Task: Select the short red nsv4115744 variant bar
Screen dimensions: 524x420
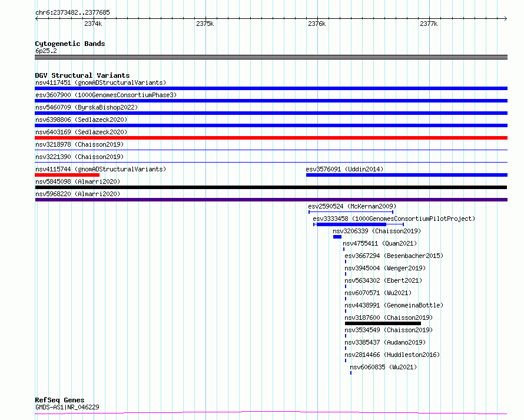Action: pos(67,175)
